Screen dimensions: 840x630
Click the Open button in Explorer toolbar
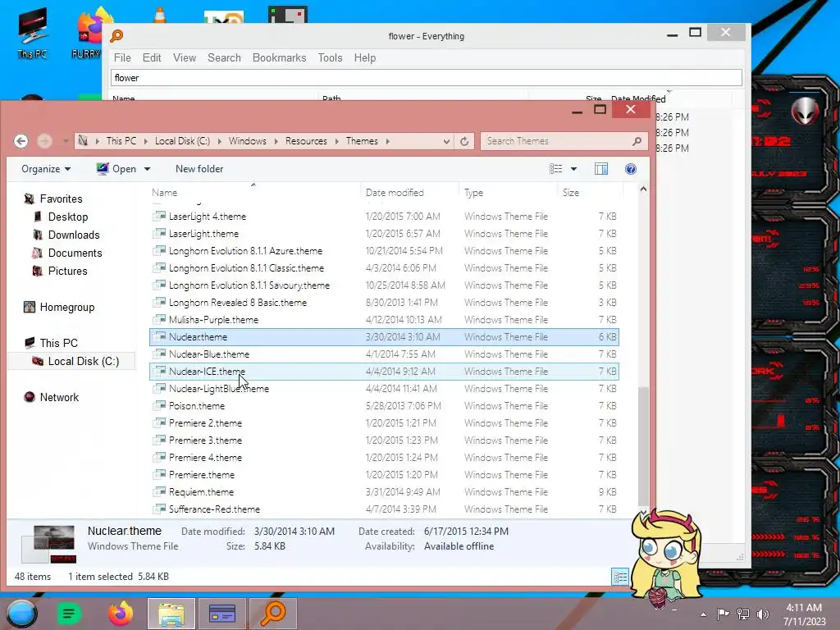pos(116,169)
